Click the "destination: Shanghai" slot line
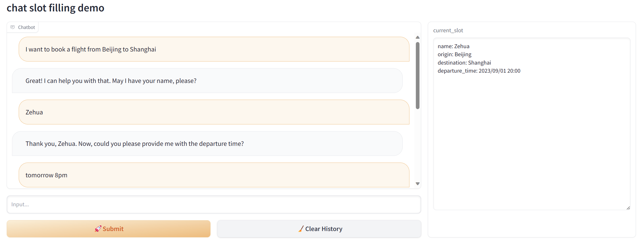The image size is (644, 243). 464,63
